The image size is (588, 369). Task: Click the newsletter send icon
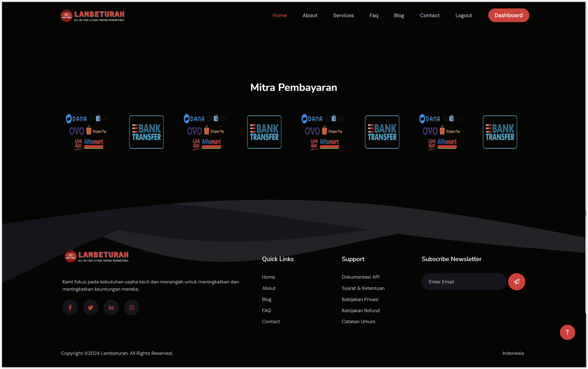516,281
